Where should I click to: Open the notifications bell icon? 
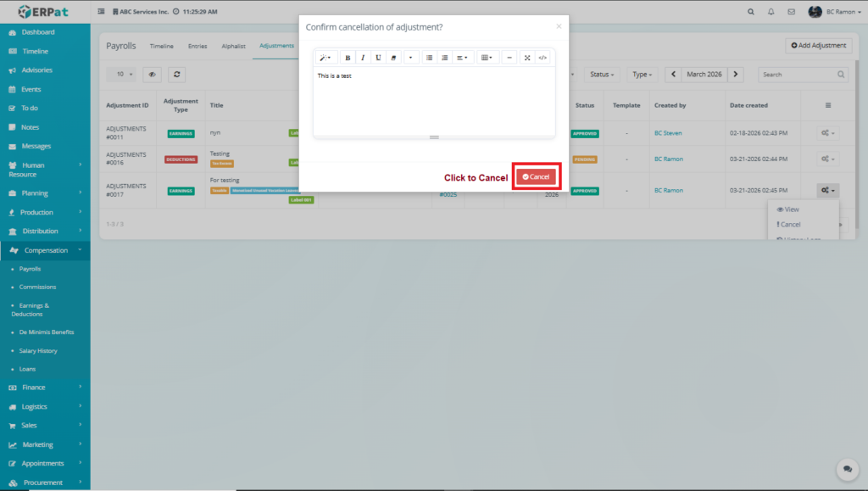(x=771, y=12)
